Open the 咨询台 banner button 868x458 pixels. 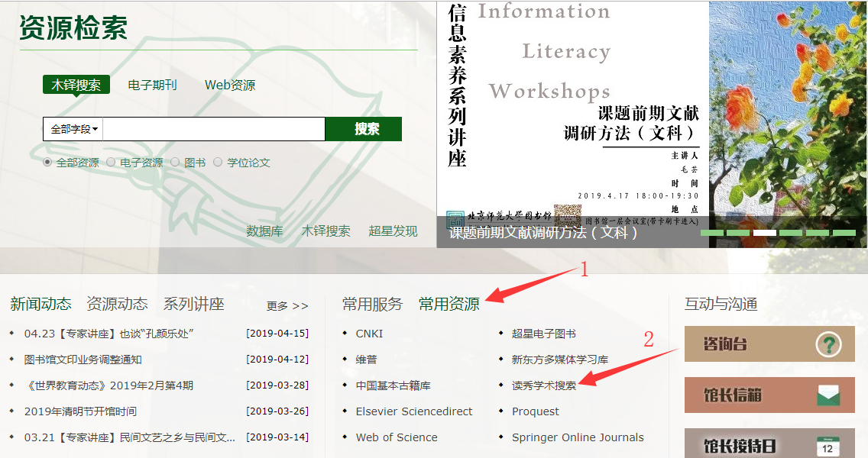point(769,344)
